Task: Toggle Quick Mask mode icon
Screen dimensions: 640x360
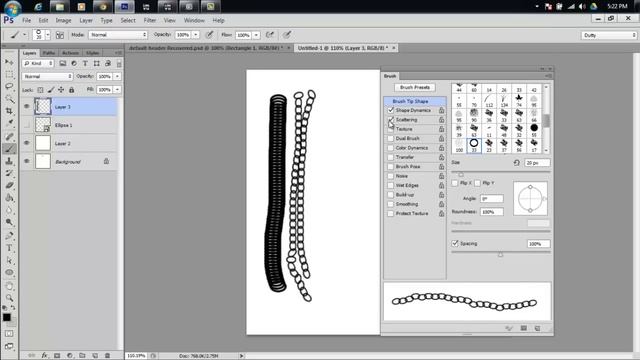Action: [x=9, y=334]
